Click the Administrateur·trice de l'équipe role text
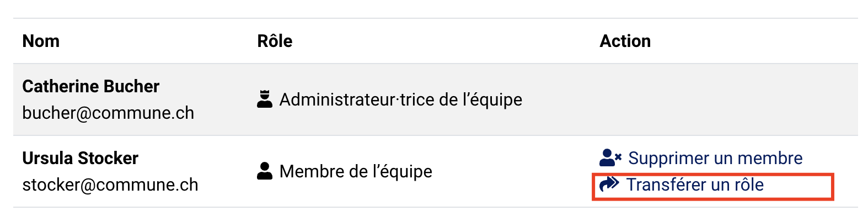This screenshot has width=868, height=221. pos(401,99)
